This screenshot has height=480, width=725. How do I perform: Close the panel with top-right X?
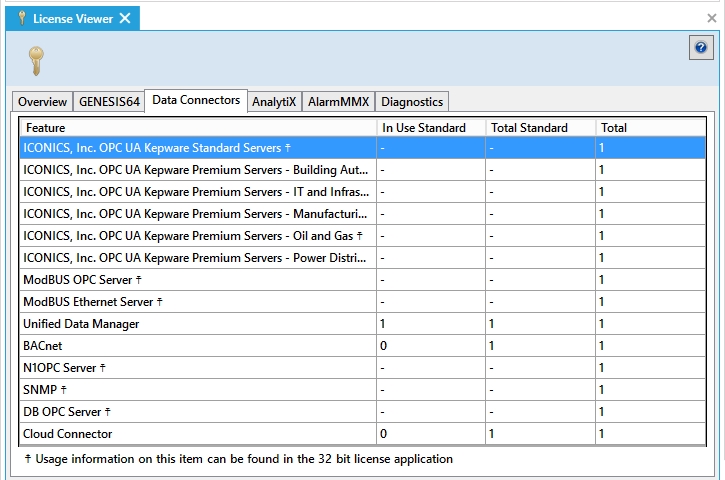711,18
